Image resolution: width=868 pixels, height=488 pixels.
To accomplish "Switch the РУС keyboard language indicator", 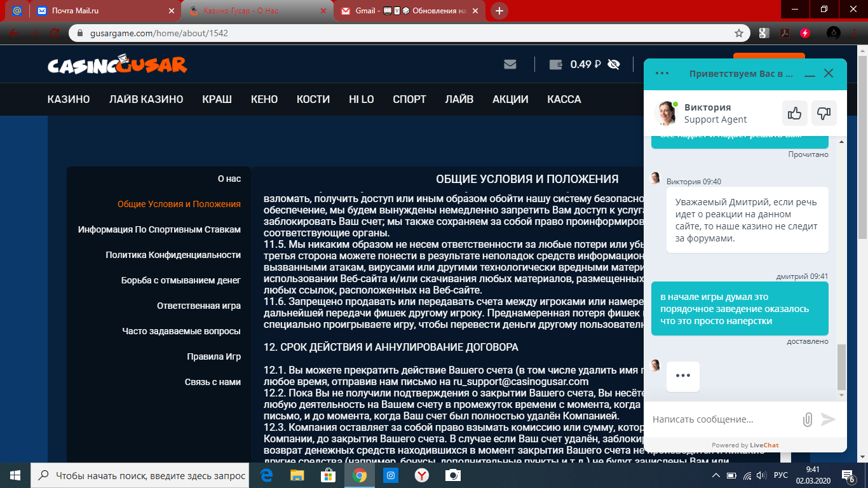I will point(781,475).
